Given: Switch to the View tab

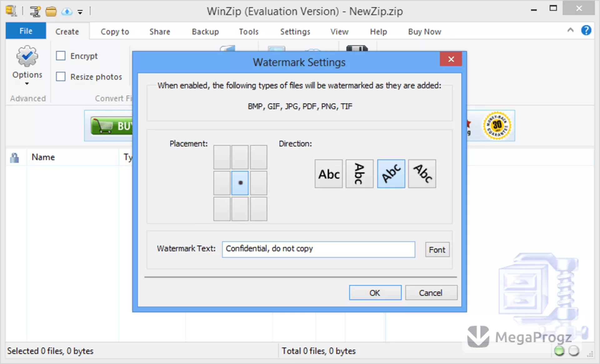Looking at the screenshot, I should coord(339,32).
